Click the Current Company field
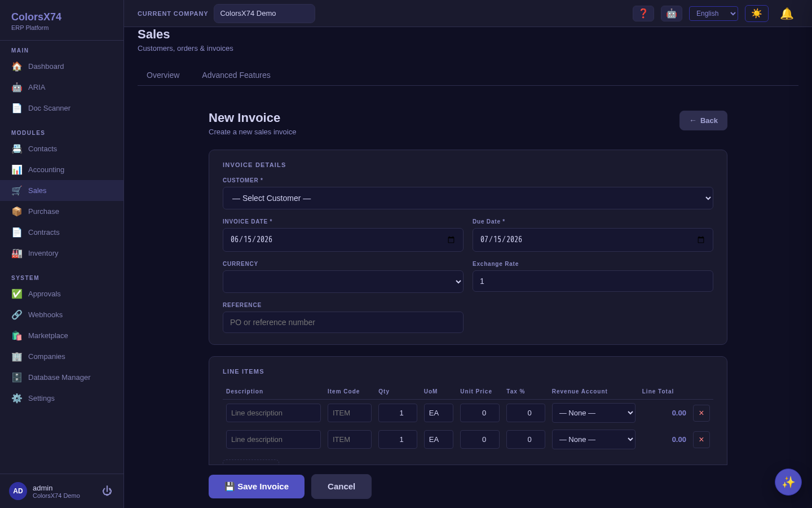812x508 pixels. pos(264,14)
